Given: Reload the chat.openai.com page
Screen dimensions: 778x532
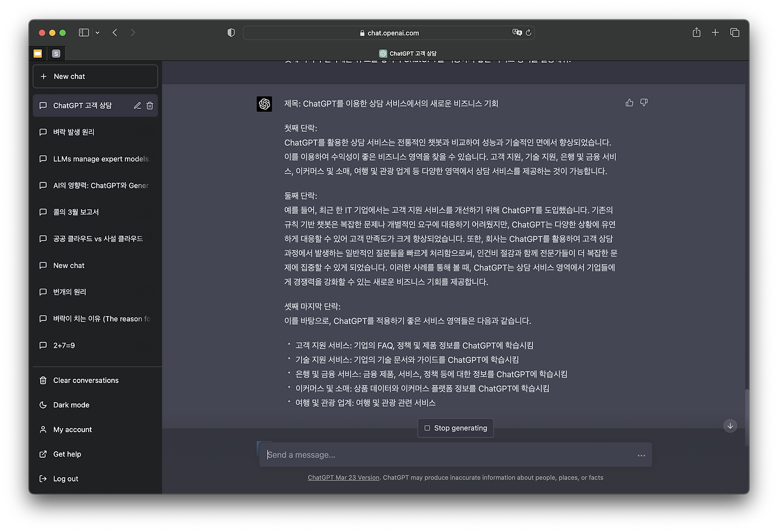Looking at the screenshot, I should point(528,33).
